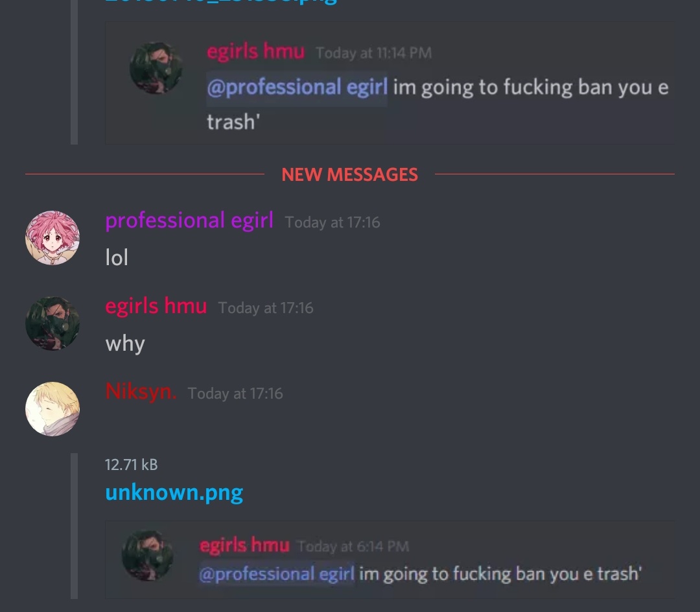The width and height of the screenshot is (700, 612).
Task: Click the @professional egirl mention in bottom image
Action: [x=277, y=574]
